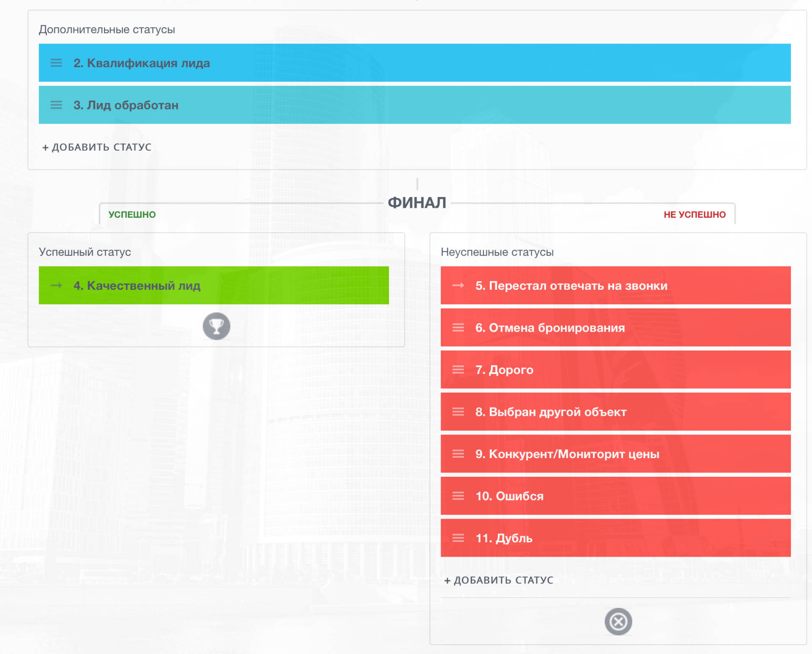This screenshot has height=654, width=812.
Task: Click drag handle of Квалификация лида status
Action: tap(56, 63)
